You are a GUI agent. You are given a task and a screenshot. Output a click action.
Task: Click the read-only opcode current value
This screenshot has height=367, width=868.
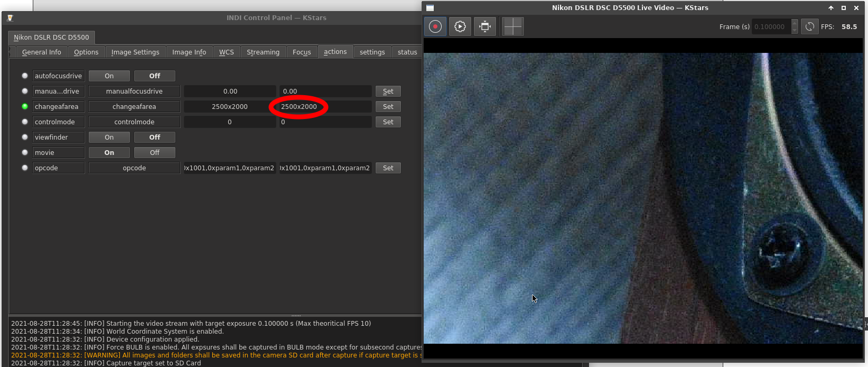tap(230, 168)
